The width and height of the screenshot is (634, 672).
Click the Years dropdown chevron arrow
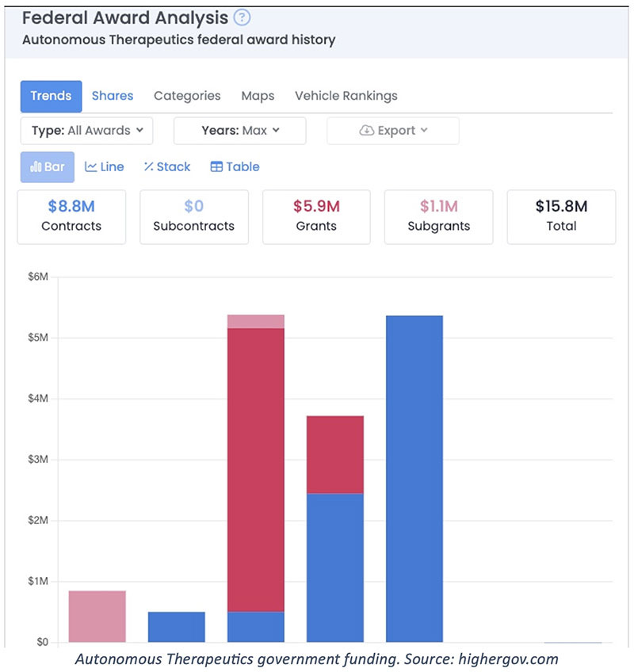[276, 130]
